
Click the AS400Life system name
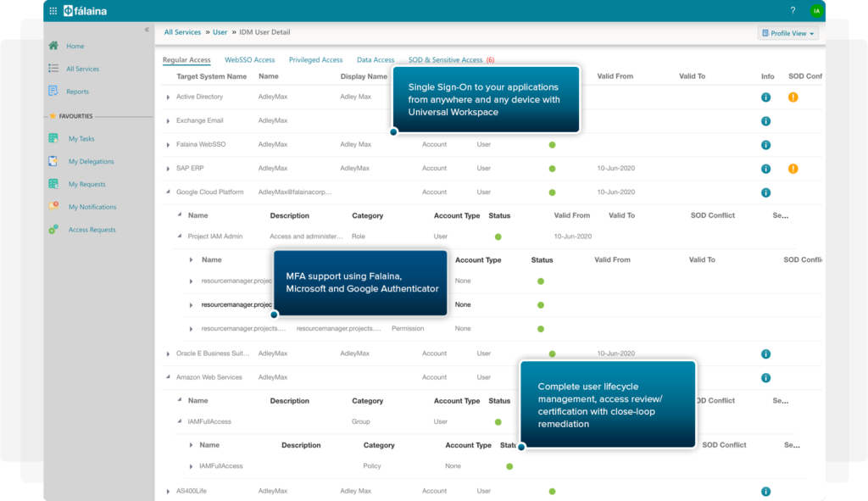191,491
